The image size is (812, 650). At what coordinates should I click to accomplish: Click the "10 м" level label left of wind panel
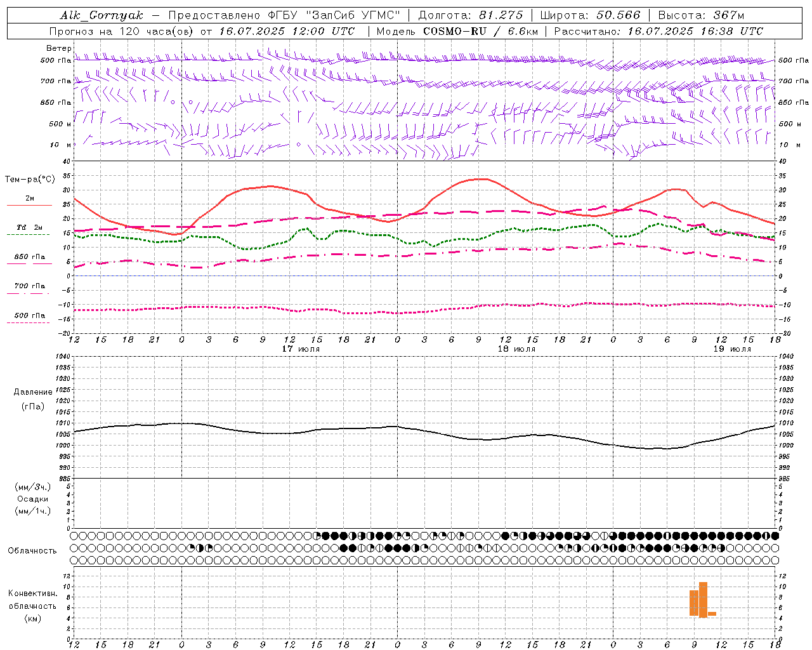pos(60,145)
